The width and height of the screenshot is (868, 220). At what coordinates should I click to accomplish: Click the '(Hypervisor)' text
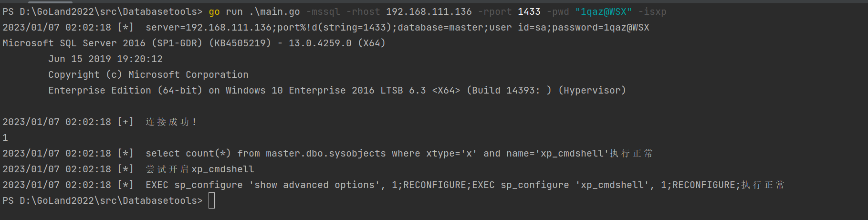tap(592, 91)
